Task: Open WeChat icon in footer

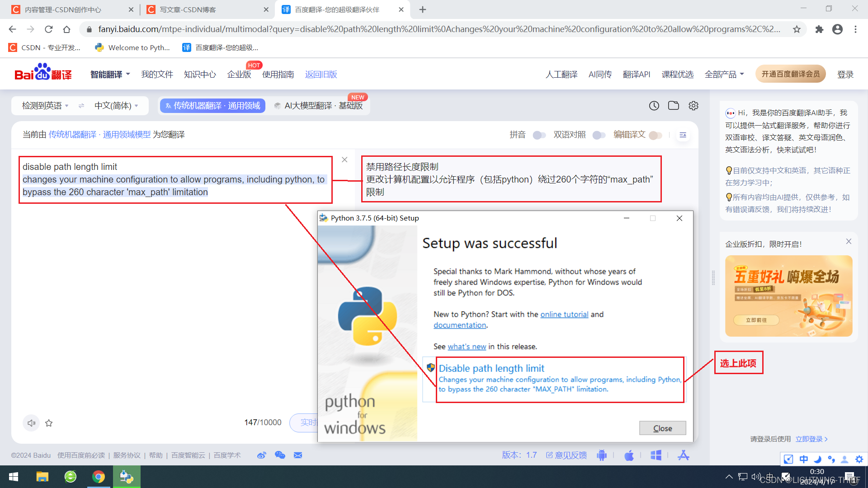Action: [280, 455]
